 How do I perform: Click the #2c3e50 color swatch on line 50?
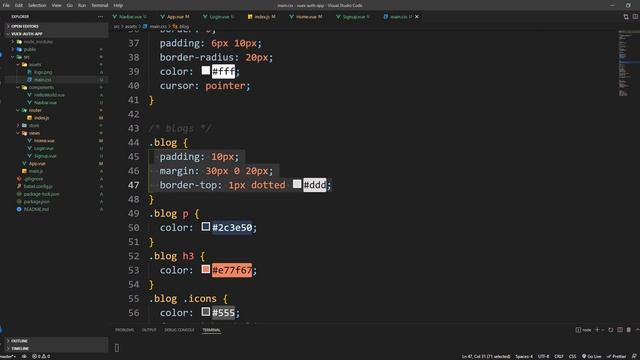pyautogui.click(x=206, y=227)
